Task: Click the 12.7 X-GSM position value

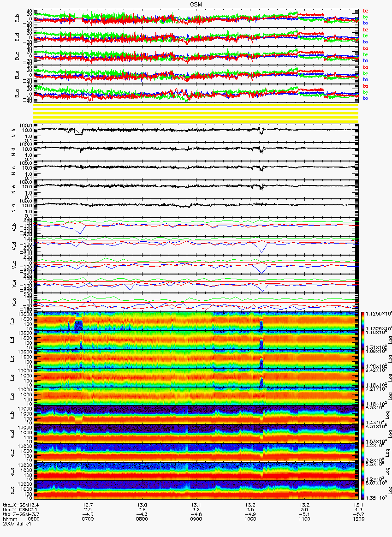Action: coord(88,505)
